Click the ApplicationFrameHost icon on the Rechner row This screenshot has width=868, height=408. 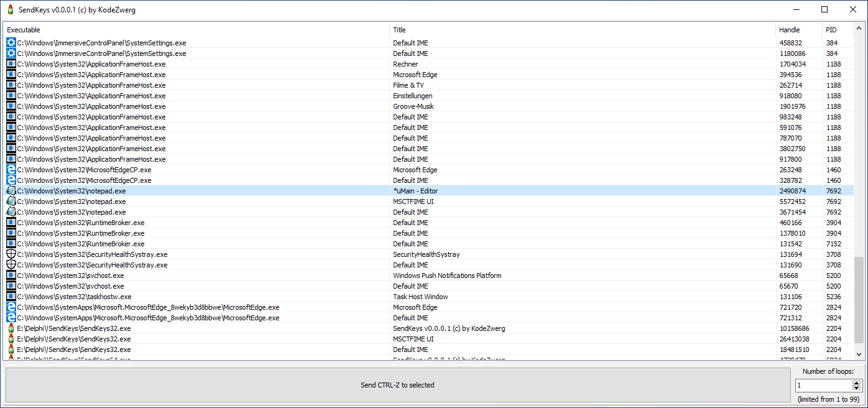pyautogui.click(x=11, y=63)
